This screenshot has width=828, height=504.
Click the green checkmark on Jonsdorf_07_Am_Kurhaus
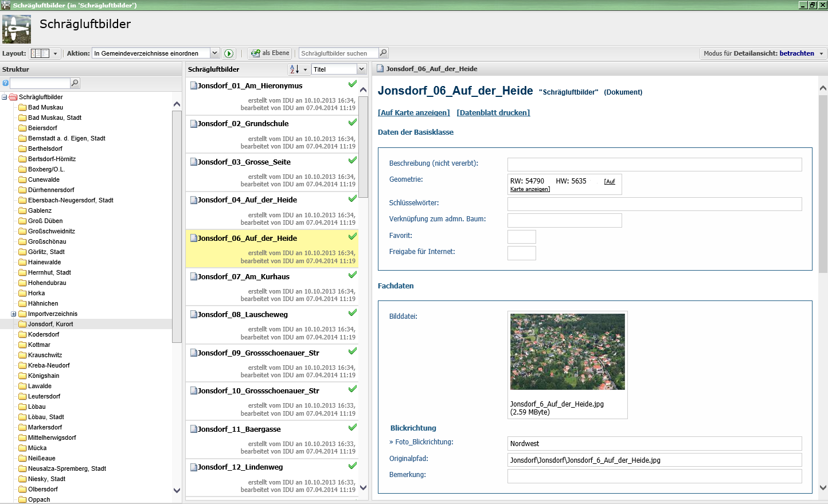click(353, 275)
